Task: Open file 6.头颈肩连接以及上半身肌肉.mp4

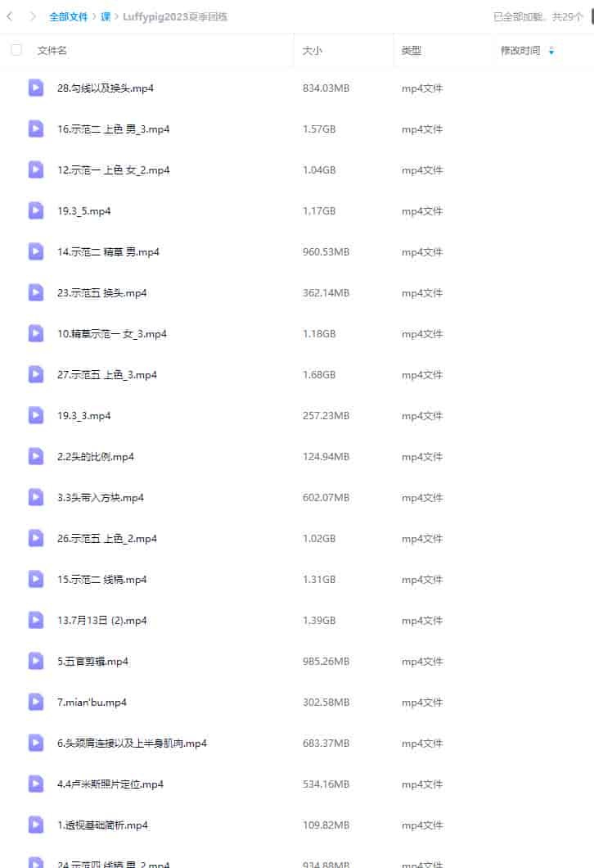Action: (x=133, y=743)
